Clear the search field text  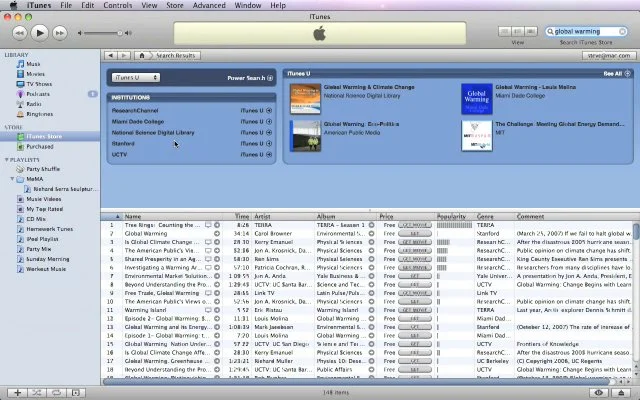click(x=622, y=31)
